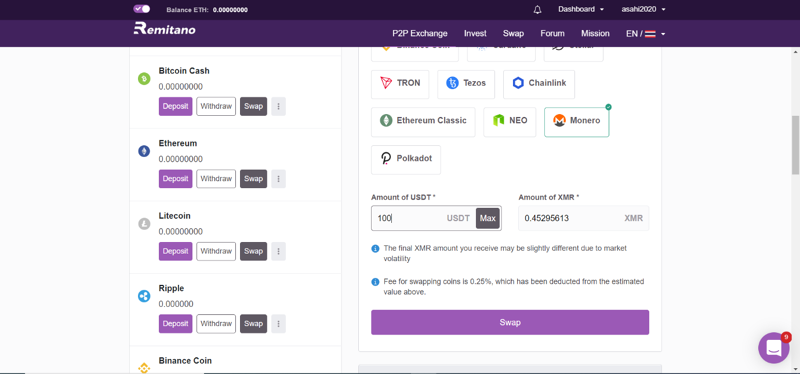Click the info icon beside swap fee note
Screen dimensions: 800x374
coord(375,282)
